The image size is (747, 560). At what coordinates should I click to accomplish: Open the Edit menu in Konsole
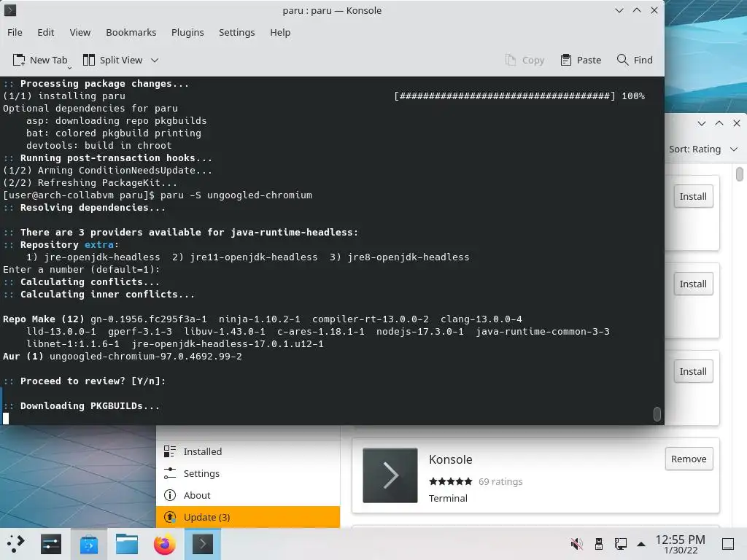(45, 32)
